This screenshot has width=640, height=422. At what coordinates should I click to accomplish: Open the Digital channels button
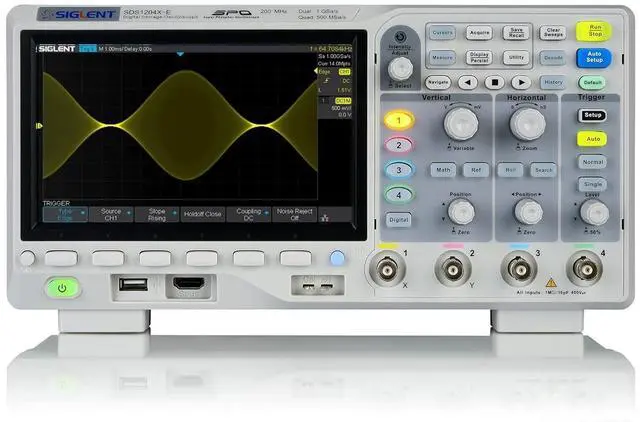click(x=398, y=220)
